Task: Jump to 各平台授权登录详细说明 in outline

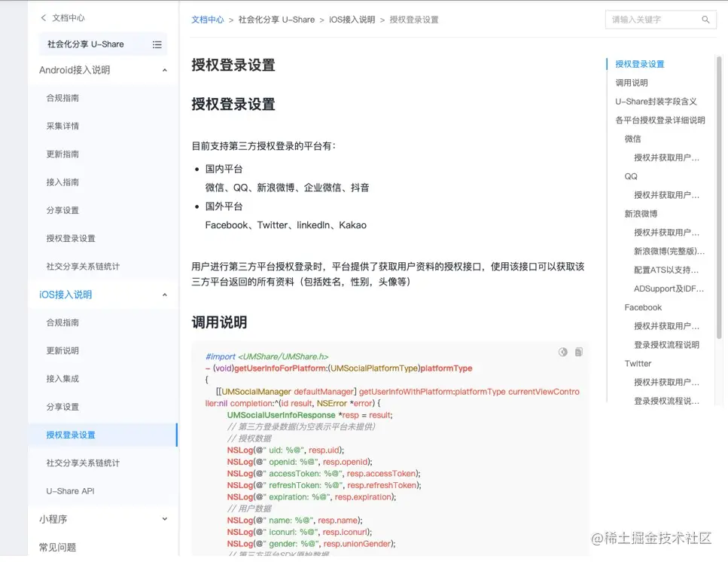Action: 660,121
